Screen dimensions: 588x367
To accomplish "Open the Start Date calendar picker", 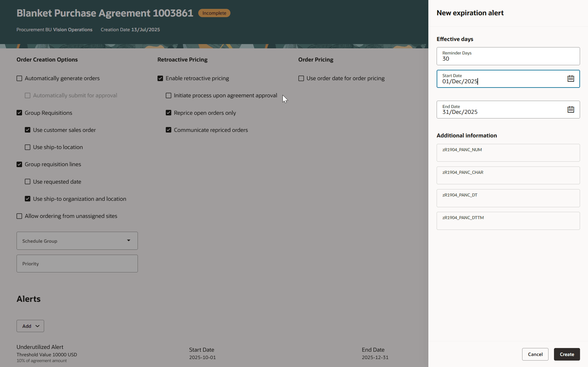I will [571, 79].
